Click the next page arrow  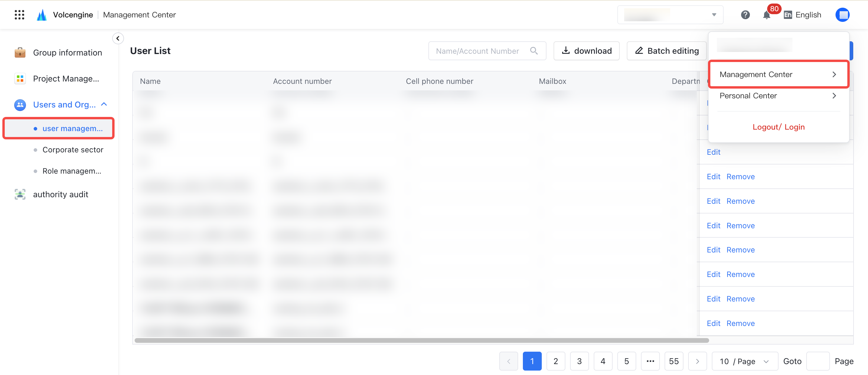(697, 361)
